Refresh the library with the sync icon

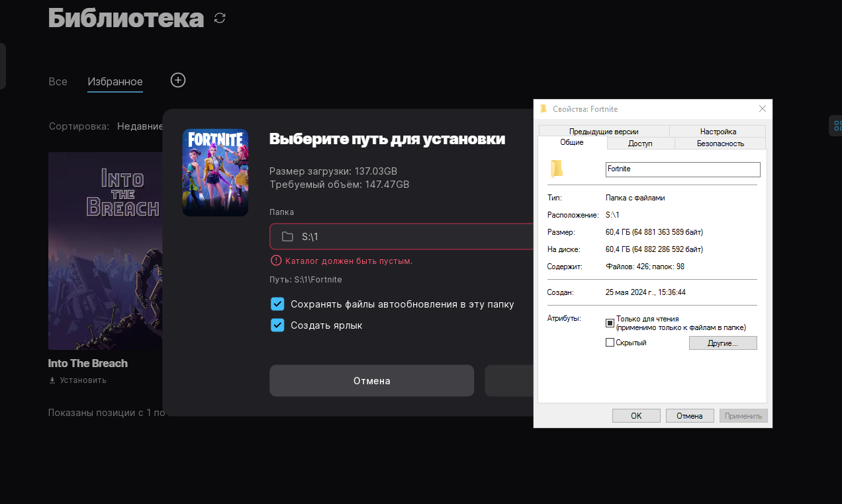pyautogui.click(x=220, y=19)
